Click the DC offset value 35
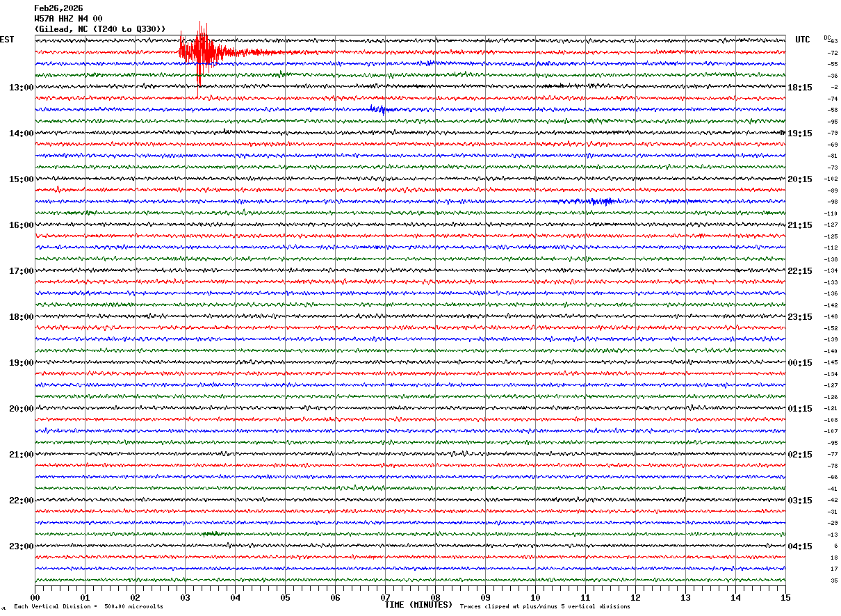The width and height of the screenshot is (841, 616). (834, 581)
